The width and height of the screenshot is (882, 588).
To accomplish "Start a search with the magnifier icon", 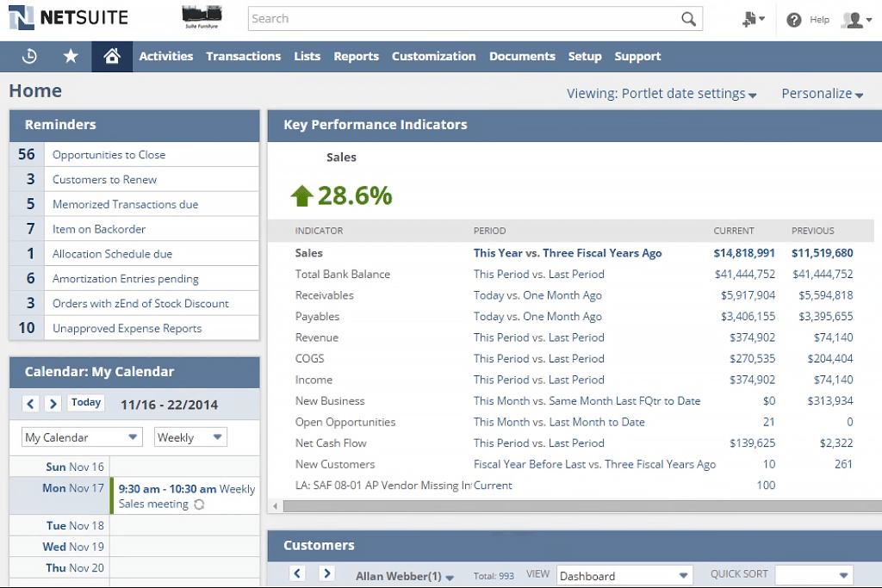I will tap(687, 18).
